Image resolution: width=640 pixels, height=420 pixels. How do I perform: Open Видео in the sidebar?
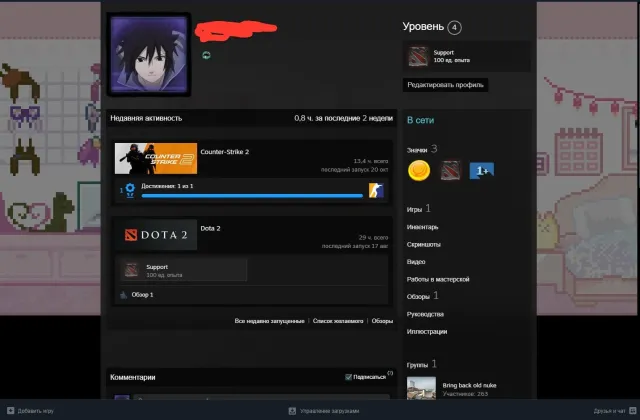tap(416, 262)
